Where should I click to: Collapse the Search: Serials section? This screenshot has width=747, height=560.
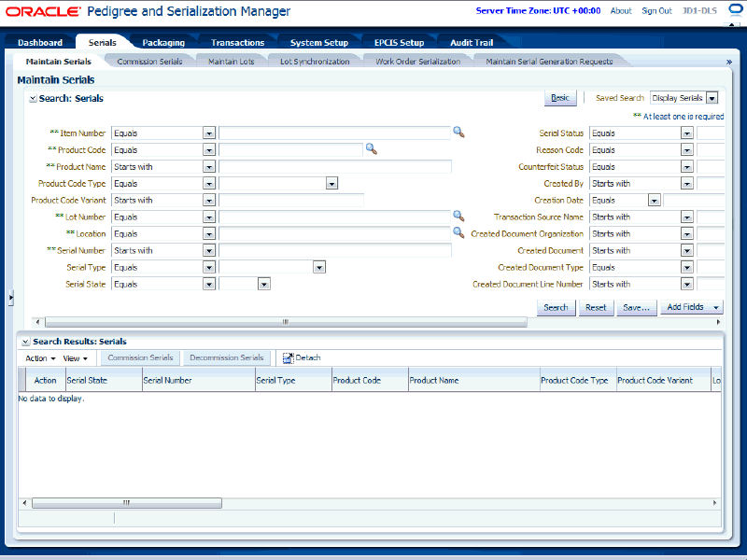click(33, 99)
